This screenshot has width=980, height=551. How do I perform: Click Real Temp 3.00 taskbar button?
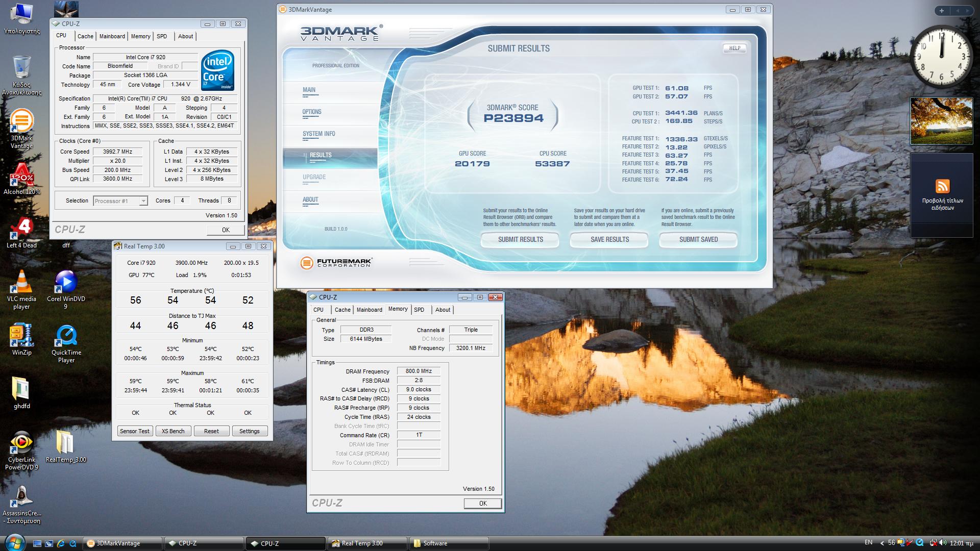pyautogui.click(x=367, y=543)
